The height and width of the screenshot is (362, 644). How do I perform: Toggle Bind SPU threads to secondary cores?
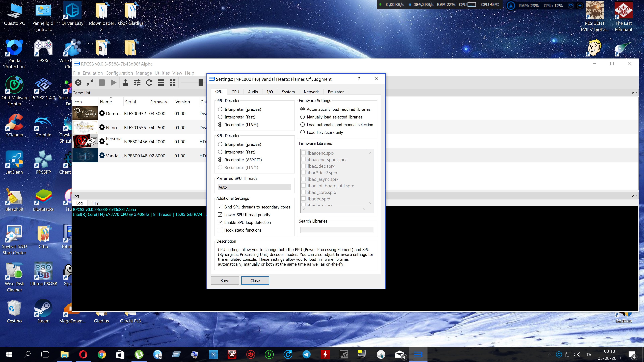click(x=254, y=207)
